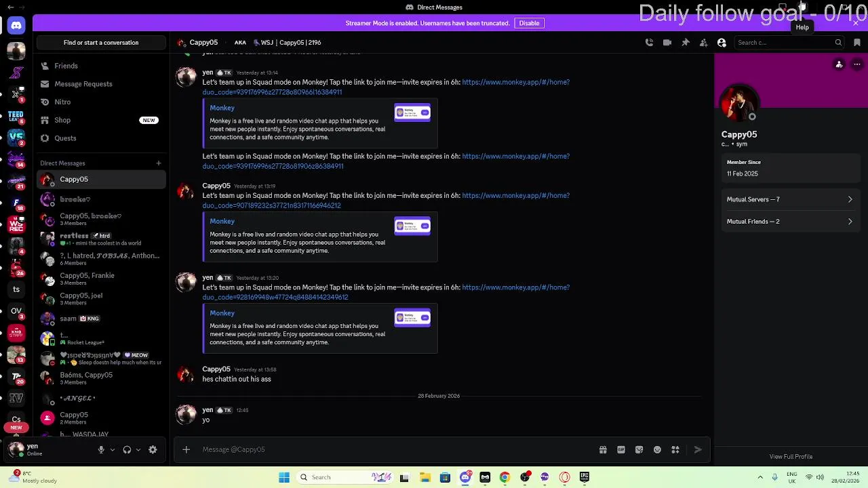Add friends to this DM
This screenshot has width=868, height=488.
[703, 43]
